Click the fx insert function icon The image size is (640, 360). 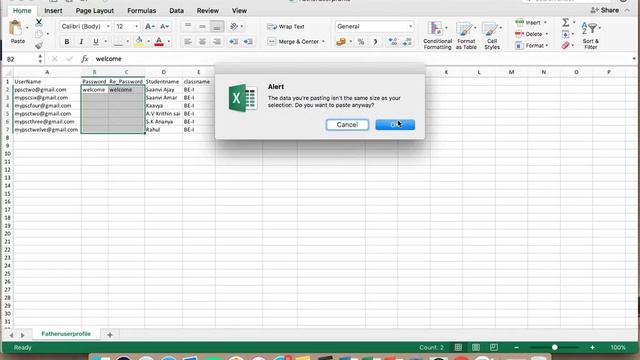coord(84,59)
